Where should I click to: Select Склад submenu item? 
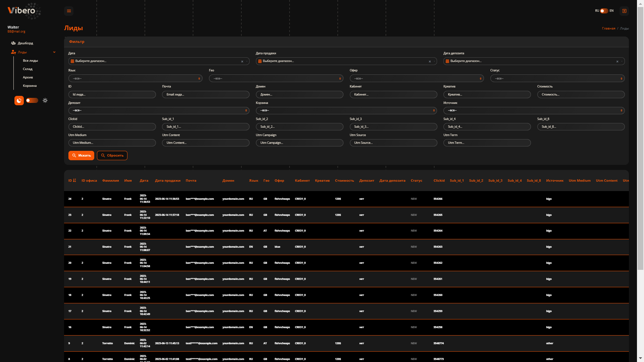click(28, 69)
